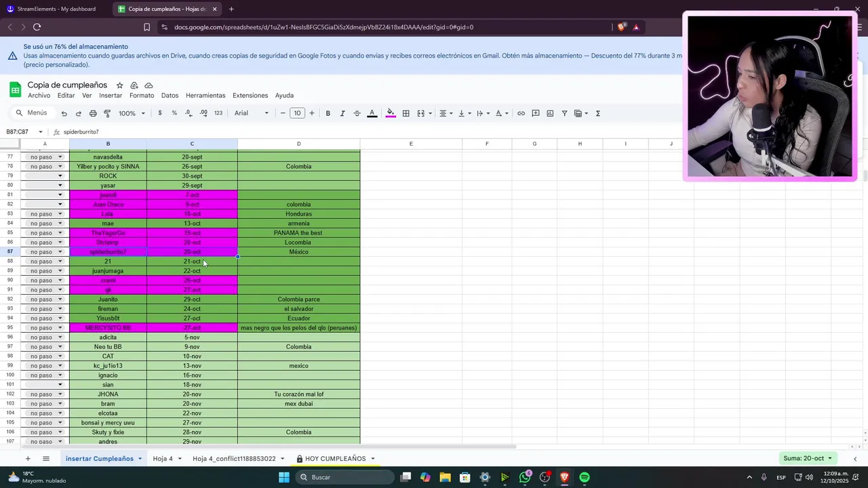Open the Formato menu

[x=142, y=96]
